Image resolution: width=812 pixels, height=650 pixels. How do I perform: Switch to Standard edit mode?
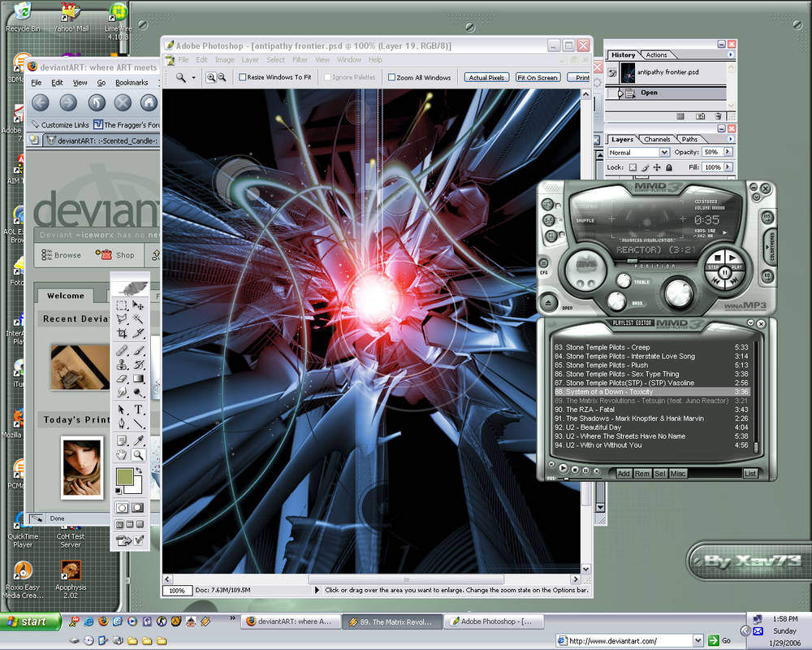[x=123, y=508]
